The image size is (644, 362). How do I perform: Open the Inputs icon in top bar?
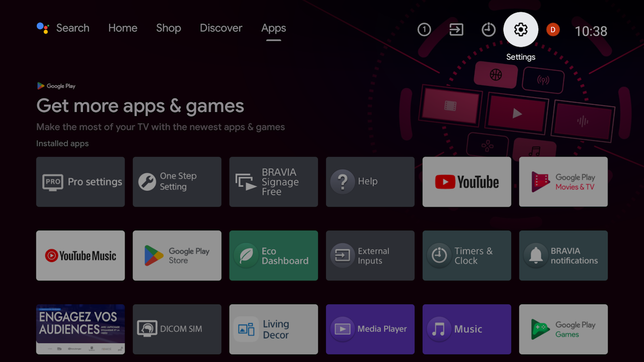pos(456,30)
